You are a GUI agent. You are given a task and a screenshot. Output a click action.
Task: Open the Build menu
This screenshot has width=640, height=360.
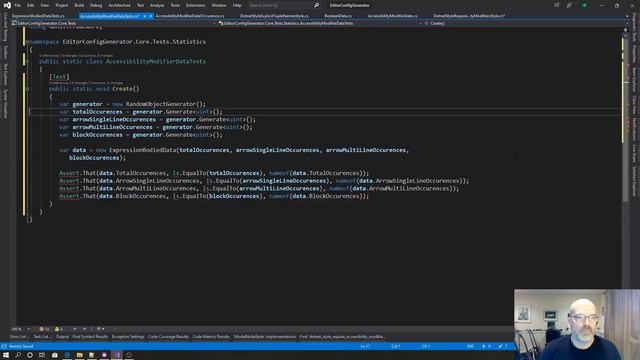tap(79, 5)
